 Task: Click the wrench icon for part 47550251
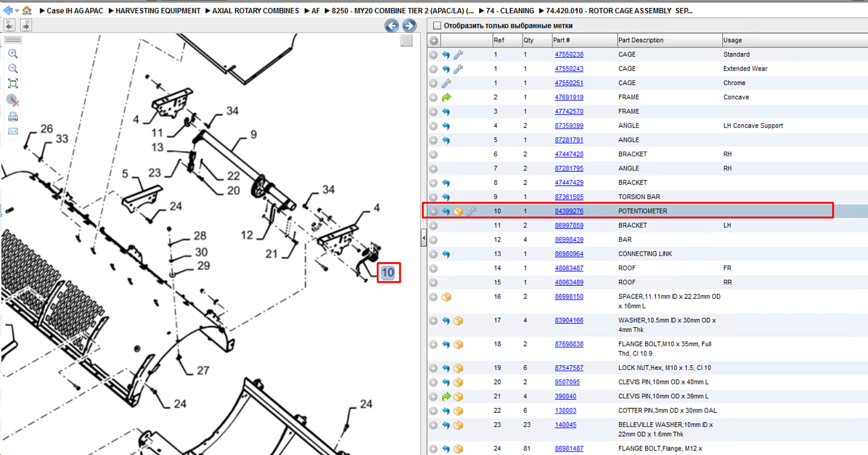coord(446,83)
